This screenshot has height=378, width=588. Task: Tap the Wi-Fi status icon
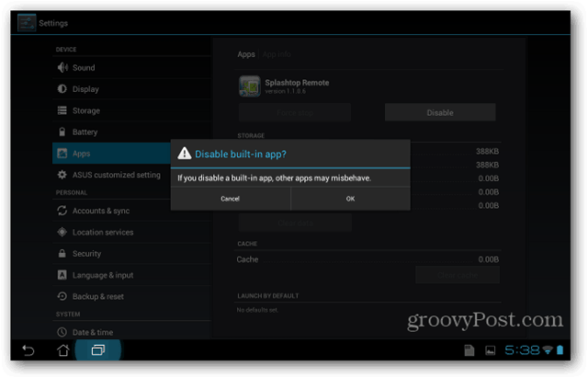pyautogui.click(x=548, y=350)
